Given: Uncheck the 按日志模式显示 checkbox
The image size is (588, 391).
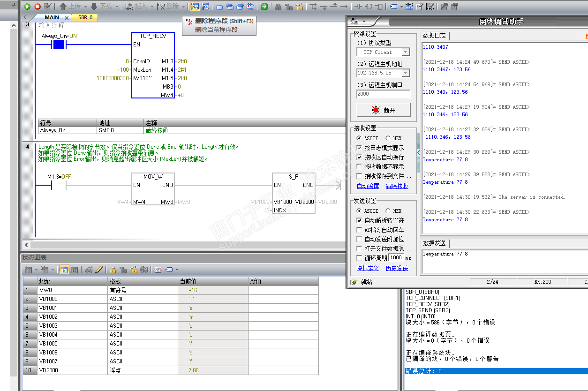Looking at the screenshot, I should point(360,148).
